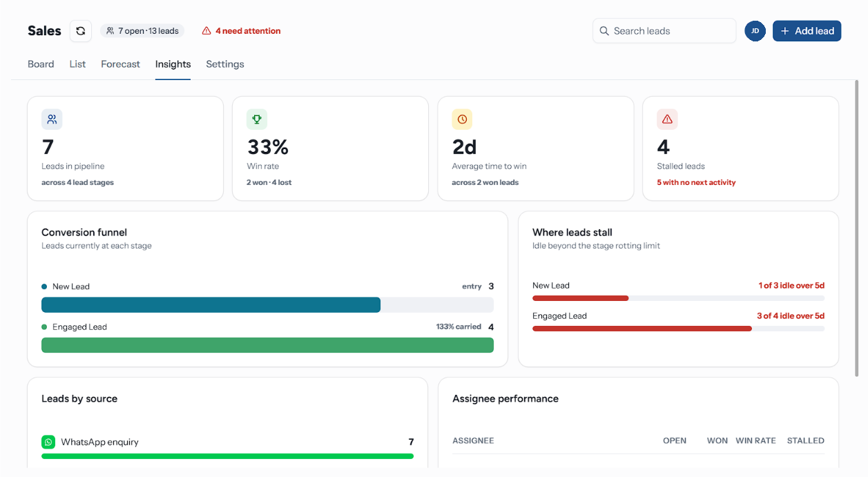Click the page vertical scrollbar
This screenshot has width=868, height=477.
[x=857, y=228]
